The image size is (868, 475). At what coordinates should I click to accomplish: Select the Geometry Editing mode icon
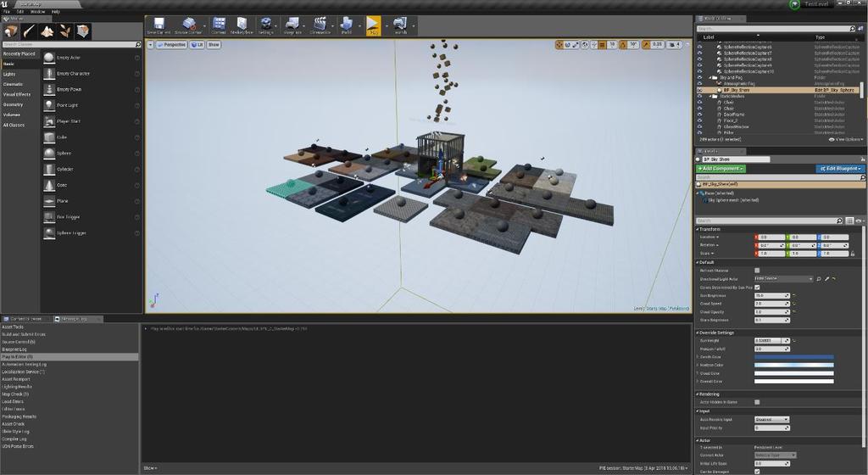tap(83, 31)
